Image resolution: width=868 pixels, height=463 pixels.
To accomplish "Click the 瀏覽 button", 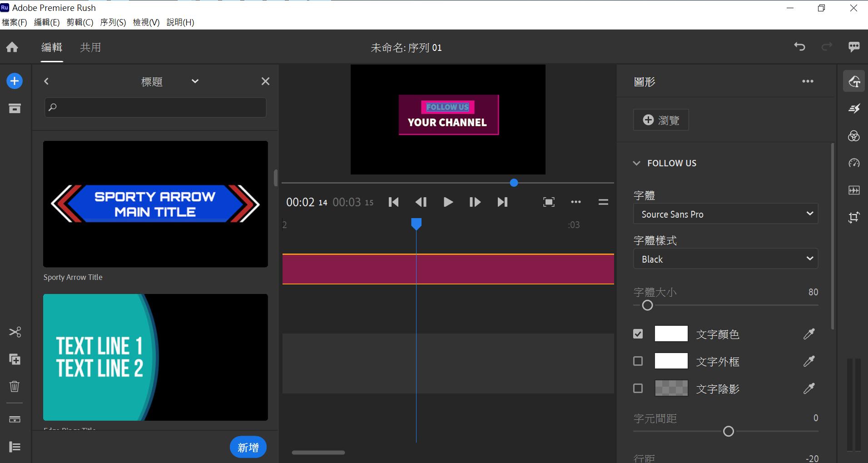I will 661,120.
